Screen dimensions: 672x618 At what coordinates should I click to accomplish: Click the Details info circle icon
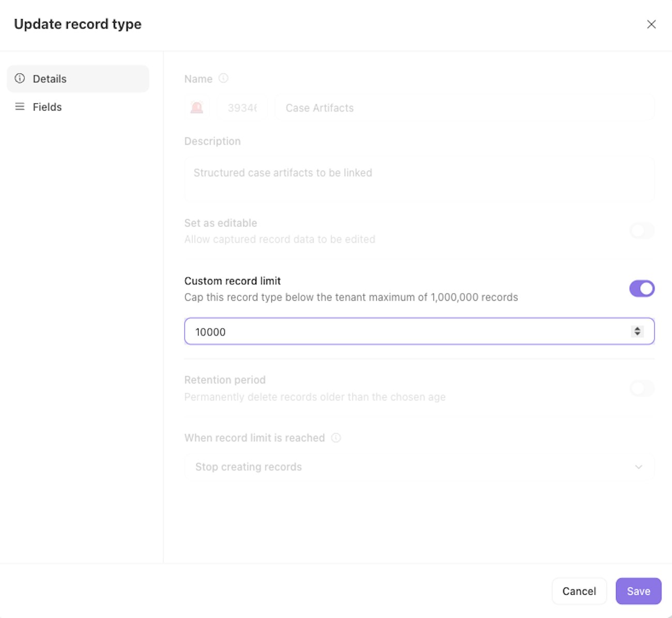pos(20,79)
